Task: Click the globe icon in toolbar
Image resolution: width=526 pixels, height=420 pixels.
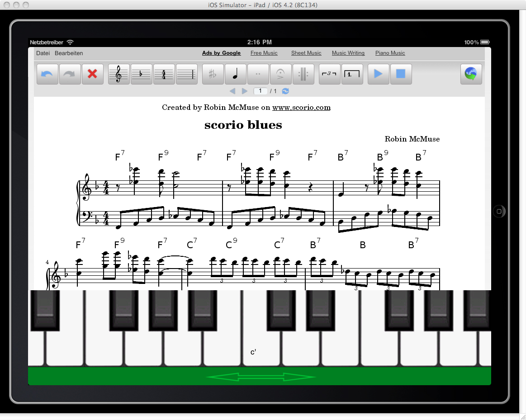Action: [471, 74]
